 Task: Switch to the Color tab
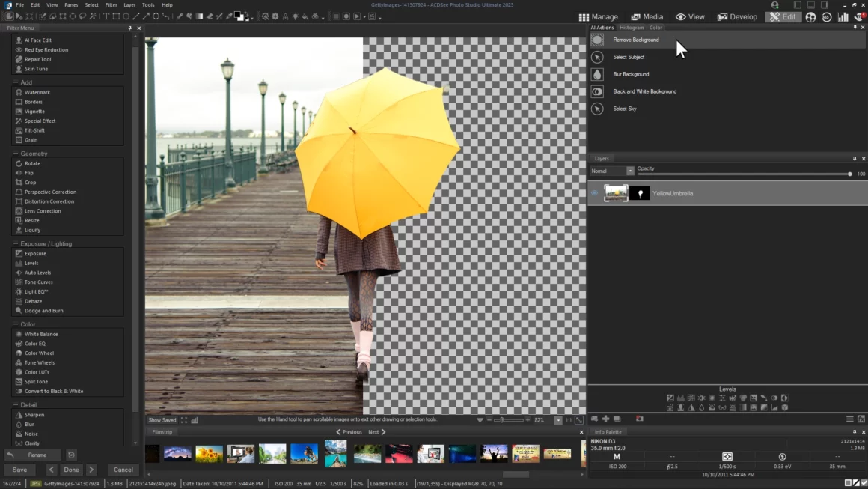click(655, 28)
